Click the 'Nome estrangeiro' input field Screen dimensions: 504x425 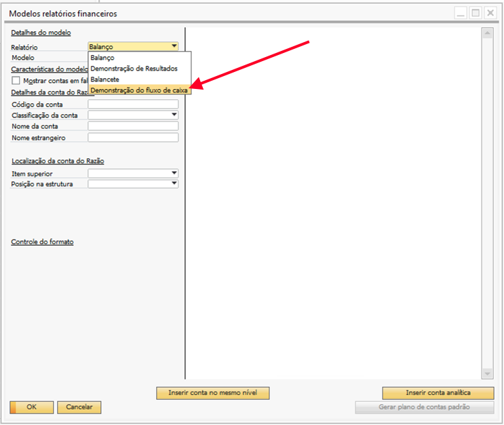(133, 138)
